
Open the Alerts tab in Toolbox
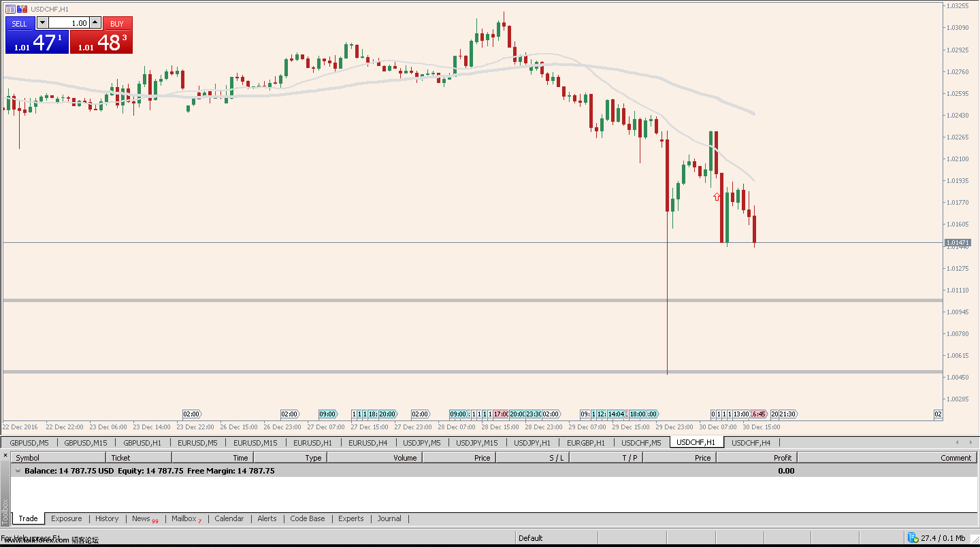tap(267, 518)
